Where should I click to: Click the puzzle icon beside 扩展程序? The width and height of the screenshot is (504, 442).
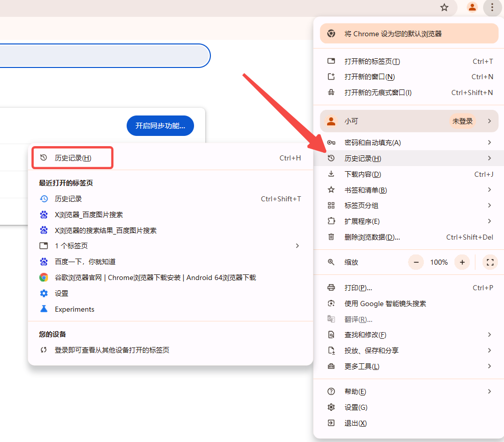pos(331,221)
